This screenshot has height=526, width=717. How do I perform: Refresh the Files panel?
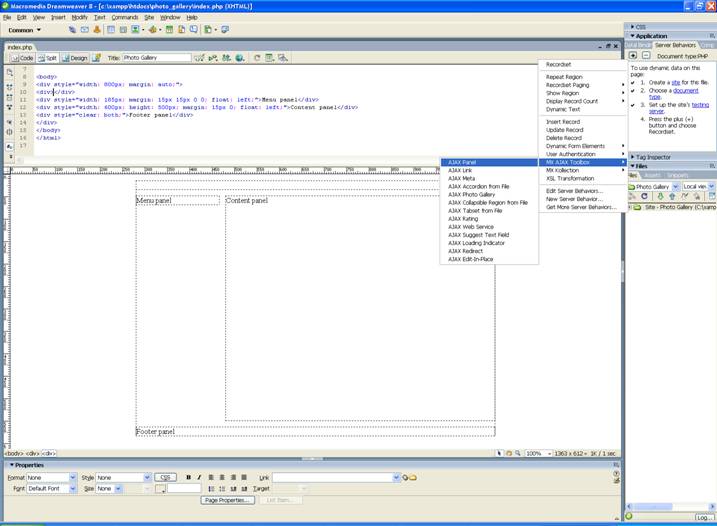tap(644, 196)
